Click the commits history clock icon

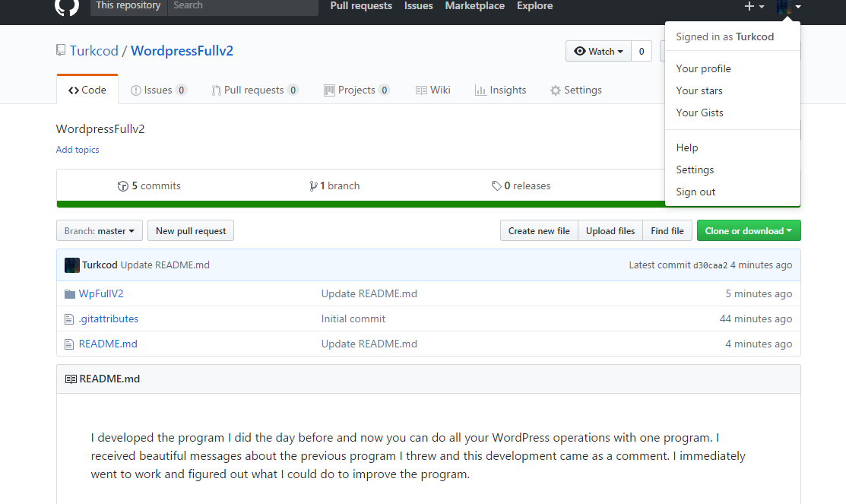coord(123,186)
